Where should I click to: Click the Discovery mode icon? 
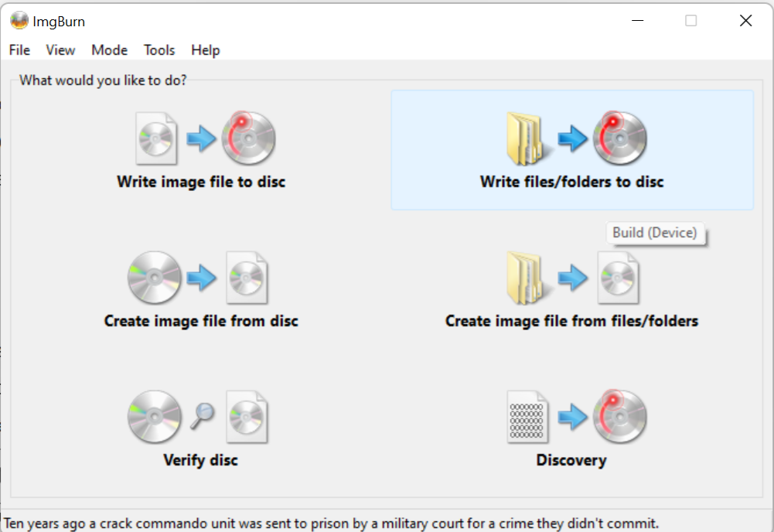(x=576, y=417)
